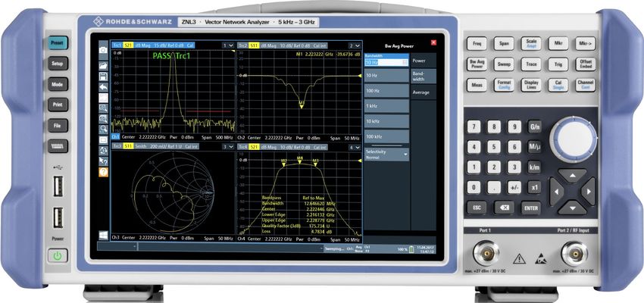This screenshot has width=644, height=303.
Task: Select the 100 Hz bandwidth button
Action: tap(386, 91)
